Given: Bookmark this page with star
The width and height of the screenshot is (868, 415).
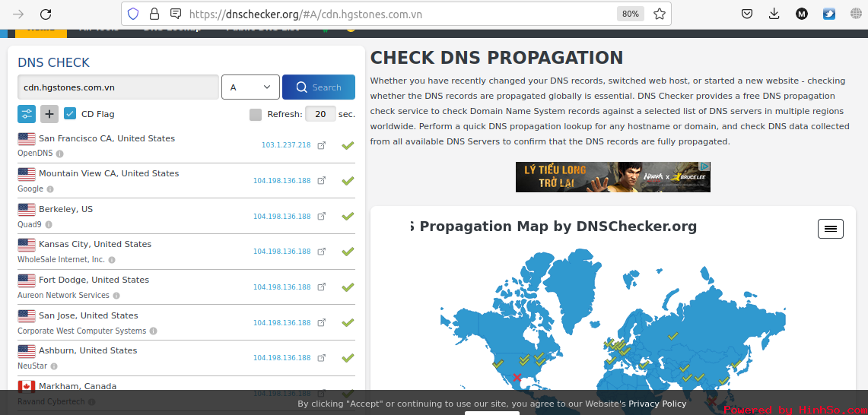Looking at the screenshot, I should point(659,14).
